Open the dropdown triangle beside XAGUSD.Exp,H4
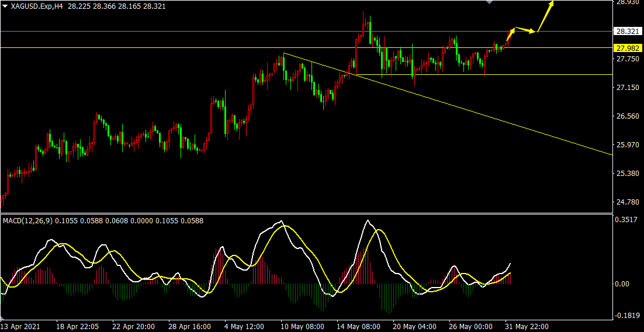This screenshot has height=332, width=644. coord(5,6)
